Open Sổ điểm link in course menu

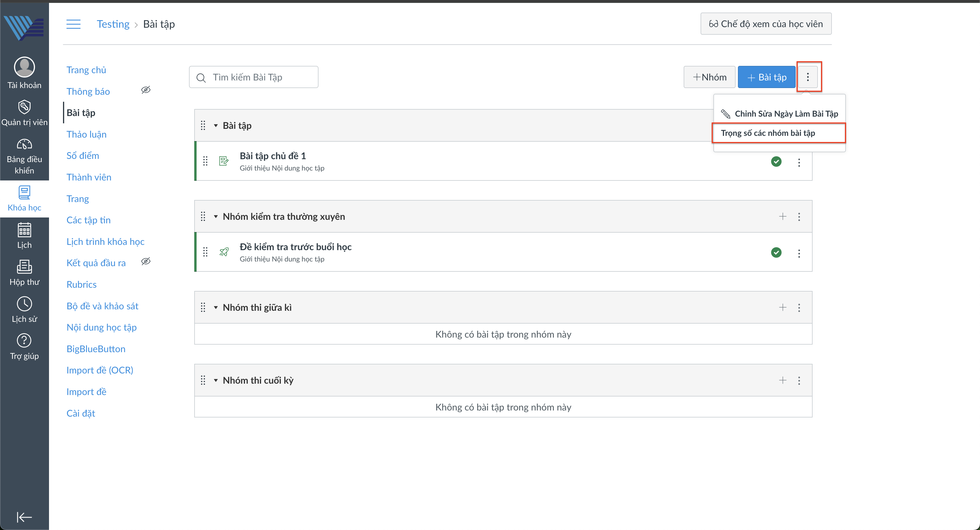pyautogui.click(x=83, y=155)
